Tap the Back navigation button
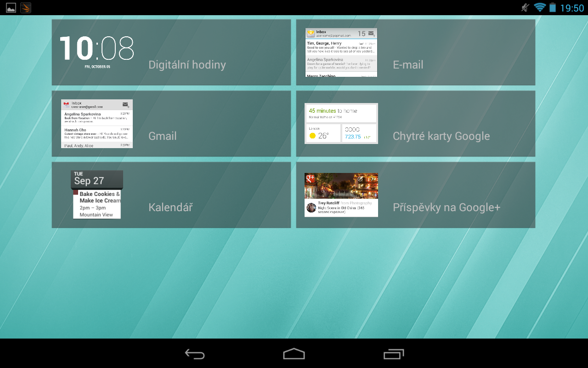This screenshot has width=588, height=368. click(195, 354)
